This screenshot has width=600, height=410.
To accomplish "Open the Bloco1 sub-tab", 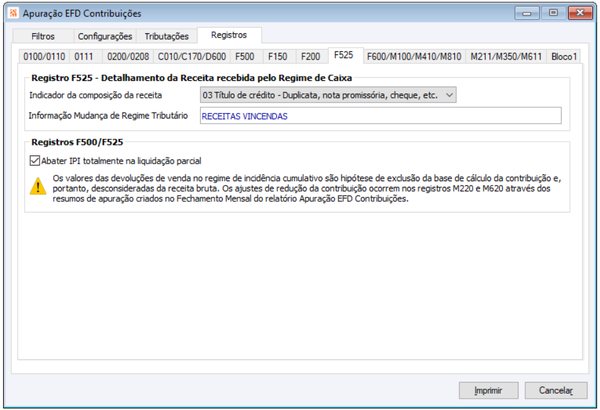I will pos(564,57).
